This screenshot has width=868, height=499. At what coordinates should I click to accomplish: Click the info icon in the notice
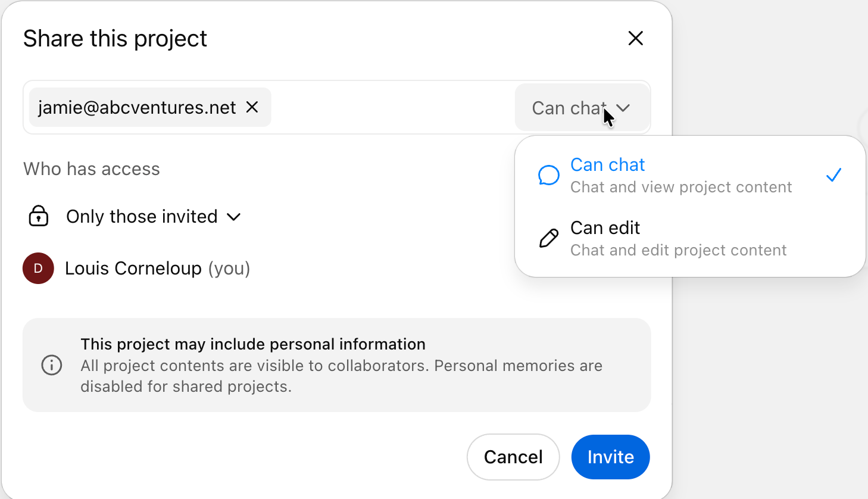coord(52,365)
